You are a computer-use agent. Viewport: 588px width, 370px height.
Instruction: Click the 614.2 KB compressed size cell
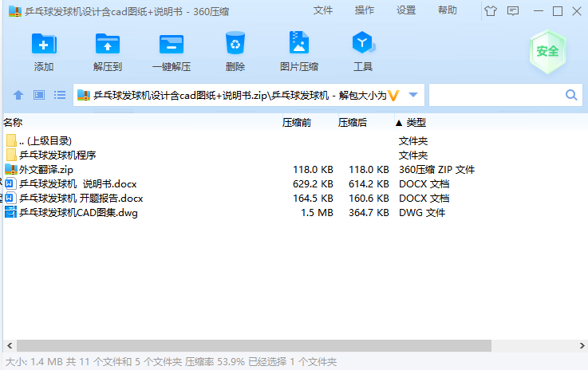tap(369, 184)
